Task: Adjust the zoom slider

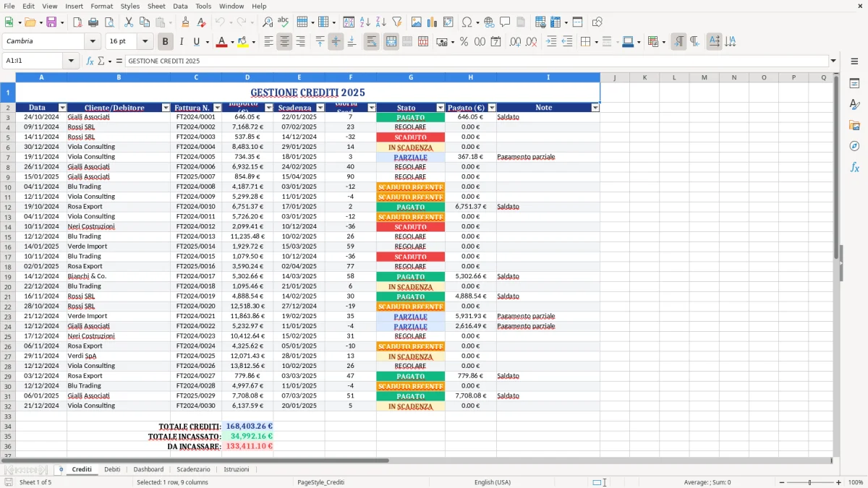Action: (x=808, y=482)
